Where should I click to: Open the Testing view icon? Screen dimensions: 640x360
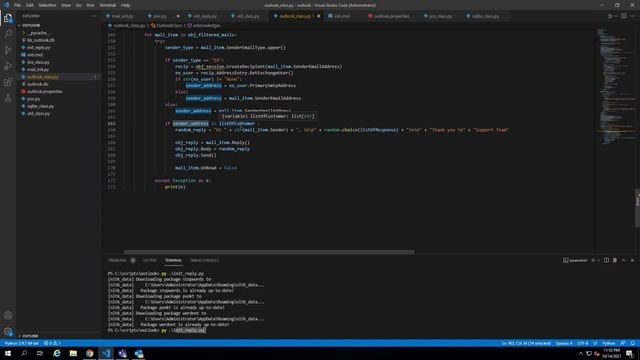pos(8,98)
